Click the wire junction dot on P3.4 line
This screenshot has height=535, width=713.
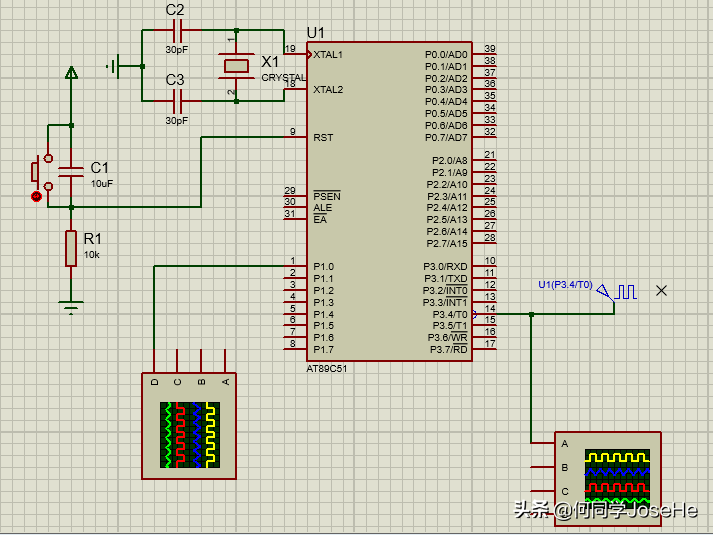[531, 314]
